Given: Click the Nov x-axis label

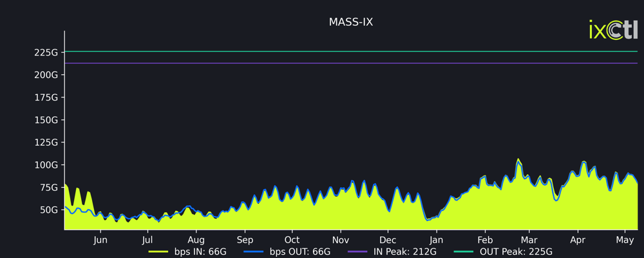Looking at the screenshot, I should (341, 240).
